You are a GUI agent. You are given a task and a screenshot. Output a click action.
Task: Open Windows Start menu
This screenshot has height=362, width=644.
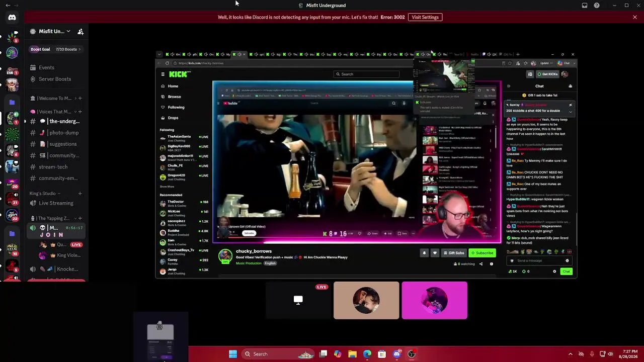pyautogui.click(x=233, y=354)
